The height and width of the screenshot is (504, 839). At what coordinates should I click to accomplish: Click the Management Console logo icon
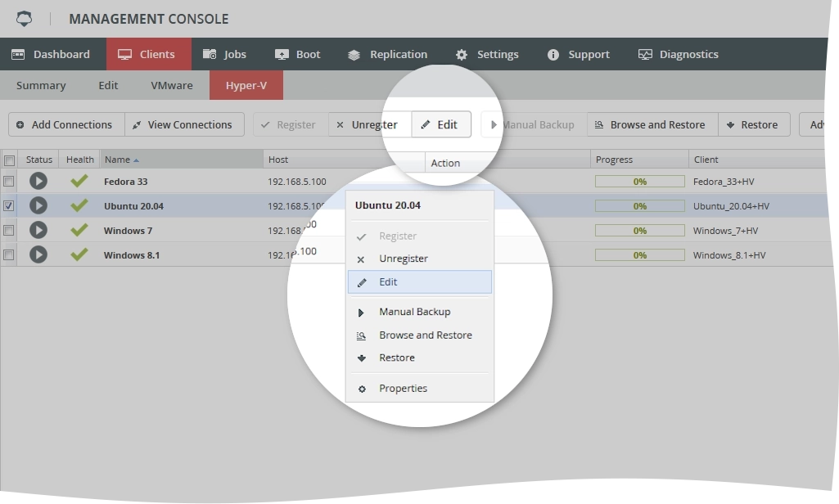tap(24, 19)
